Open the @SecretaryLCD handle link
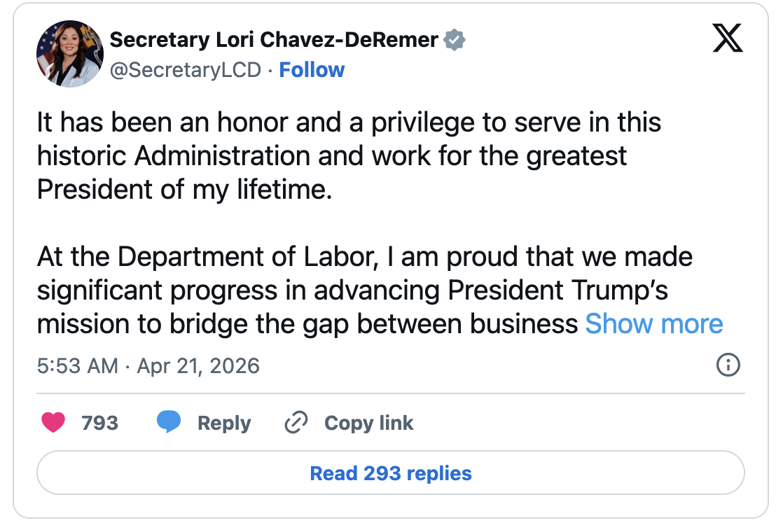Viewport: 783px width, 532px height. tap(185, 70)
